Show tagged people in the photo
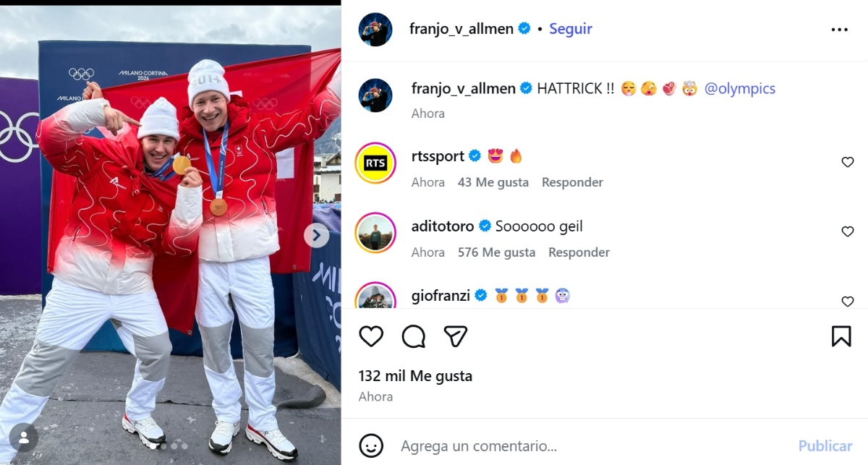This screenshot has width=868, height=465. point(24,438)
